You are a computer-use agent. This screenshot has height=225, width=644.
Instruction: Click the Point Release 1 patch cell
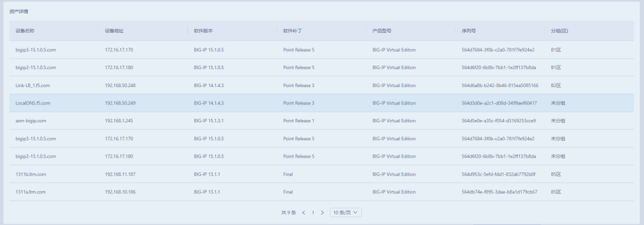point(299,121)
